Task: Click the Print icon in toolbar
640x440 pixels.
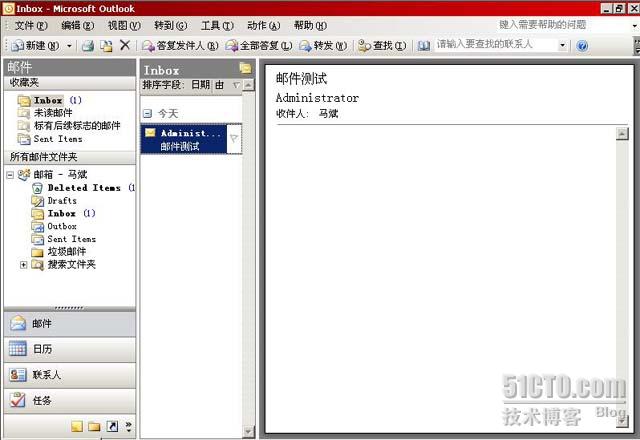Action: click(88, 45)
